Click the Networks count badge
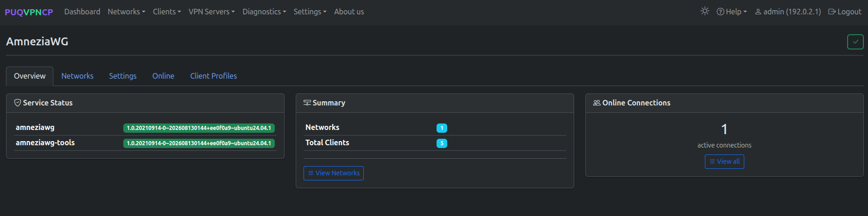The width and height of the screenshot is (868, 216). (x=442, y=128)
